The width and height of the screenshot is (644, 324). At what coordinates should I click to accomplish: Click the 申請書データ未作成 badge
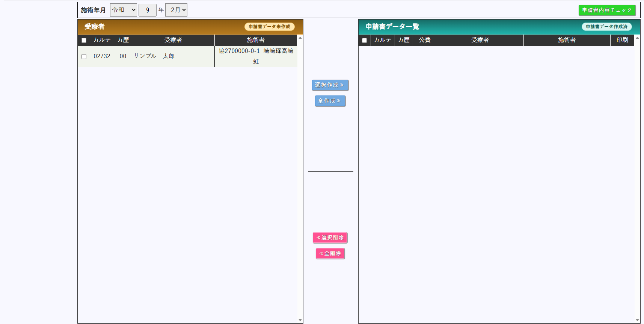point(270,27)
